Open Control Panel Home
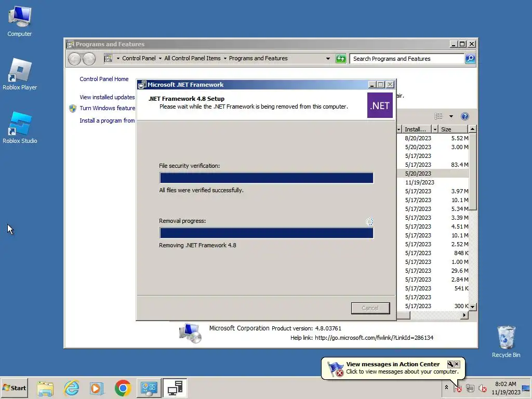 (x=104, y=79)
